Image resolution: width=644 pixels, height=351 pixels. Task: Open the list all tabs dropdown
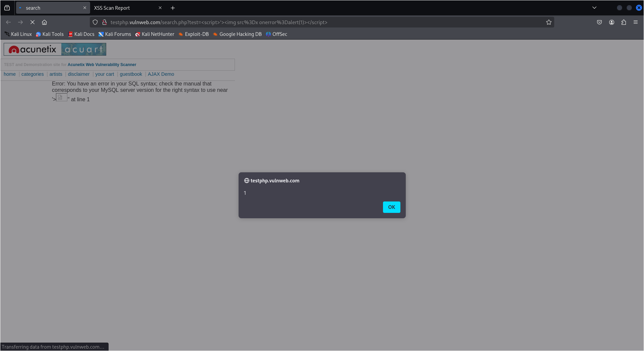point(594,7)
